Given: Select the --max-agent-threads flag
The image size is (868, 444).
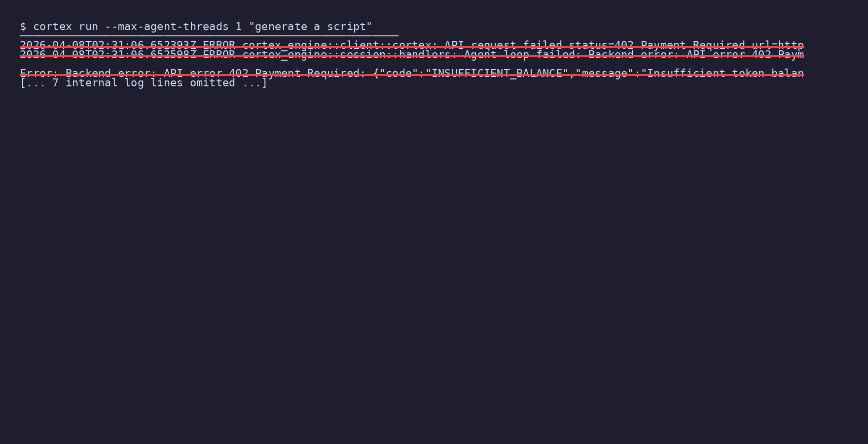Looking at the screenshot, I should [167, 27].
